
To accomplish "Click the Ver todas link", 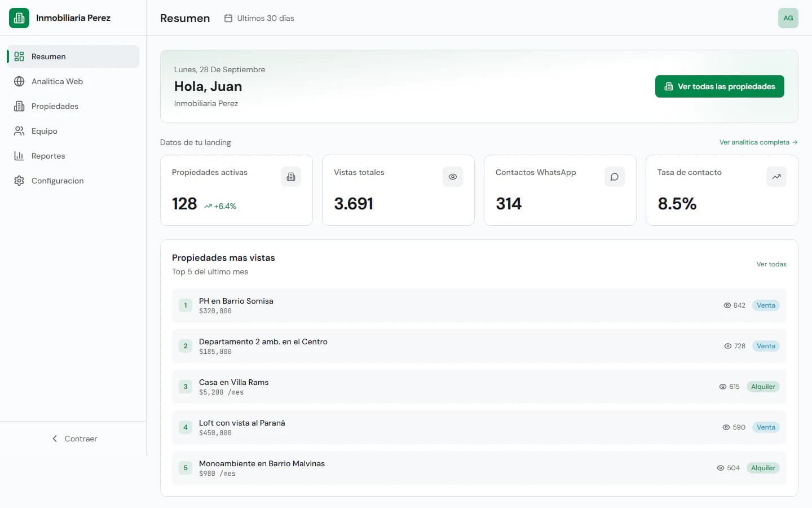I will [771, 264].
